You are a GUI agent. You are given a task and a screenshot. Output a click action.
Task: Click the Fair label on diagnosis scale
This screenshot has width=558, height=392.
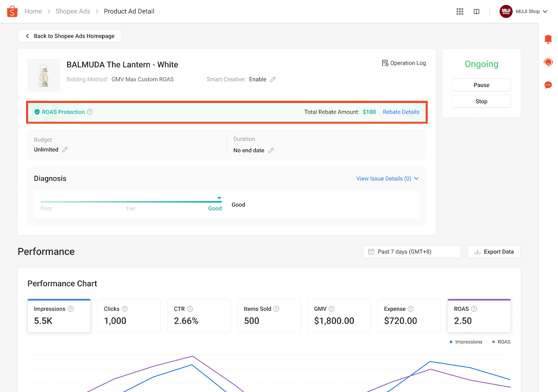[131, 209]
